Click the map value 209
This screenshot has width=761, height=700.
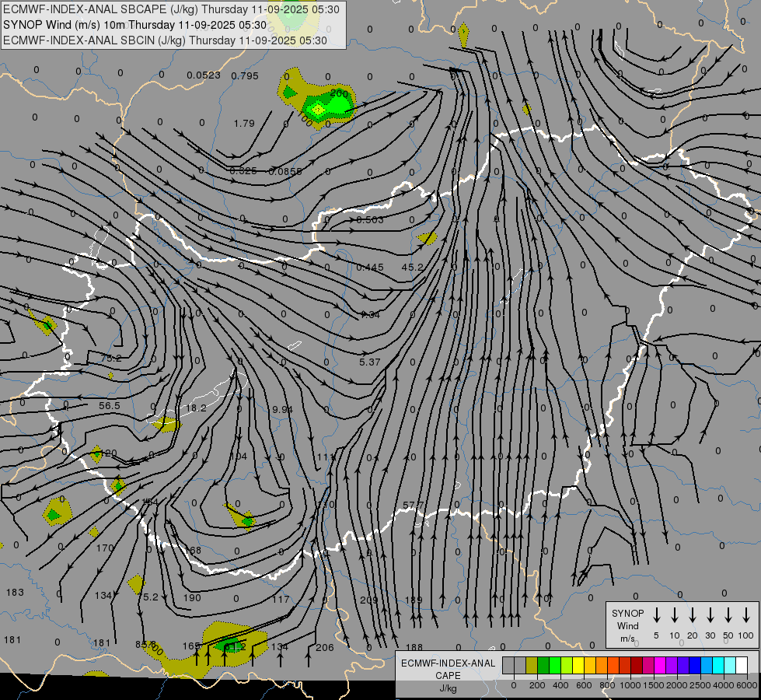tap(369, 600)
